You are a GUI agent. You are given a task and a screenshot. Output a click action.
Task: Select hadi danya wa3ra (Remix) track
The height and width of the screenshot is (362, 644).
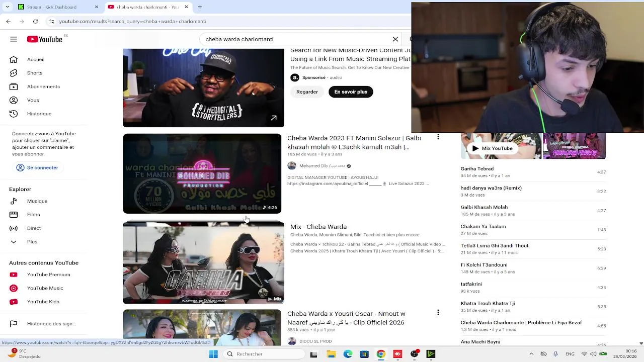tap(533, 191)
